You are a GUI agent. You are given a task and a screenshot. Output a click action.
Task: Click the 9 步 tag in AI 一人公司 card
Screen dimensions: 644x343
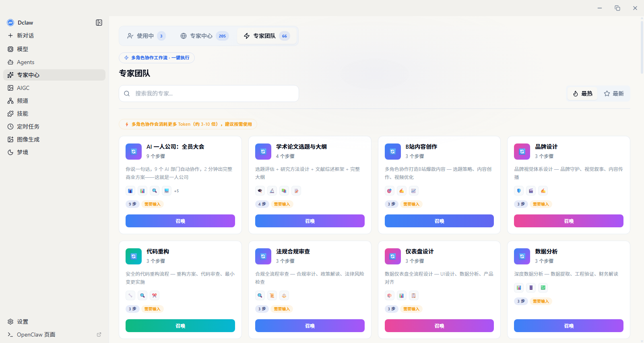[x=132, y=204]
